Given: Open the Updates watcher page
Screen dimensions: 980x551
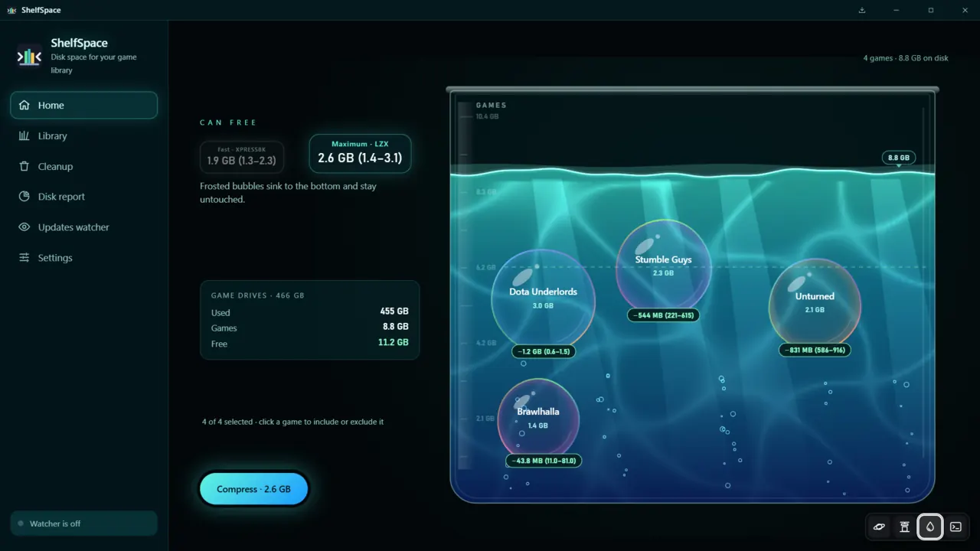Looking at the screenshot, I should point(83,227).
